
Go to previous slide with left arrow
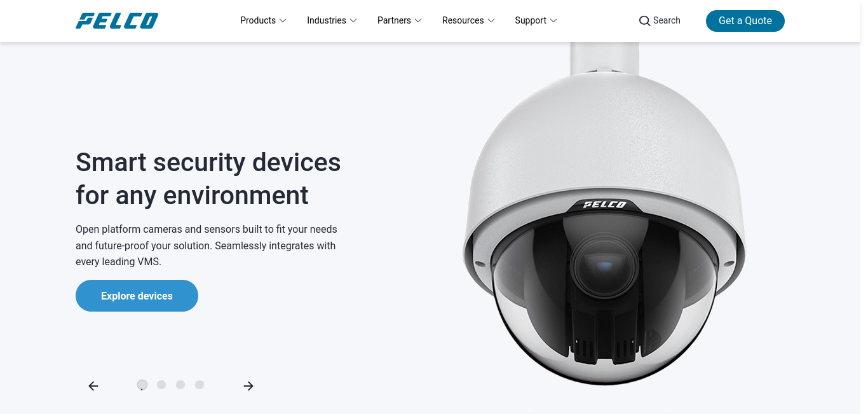coord(93,386)
